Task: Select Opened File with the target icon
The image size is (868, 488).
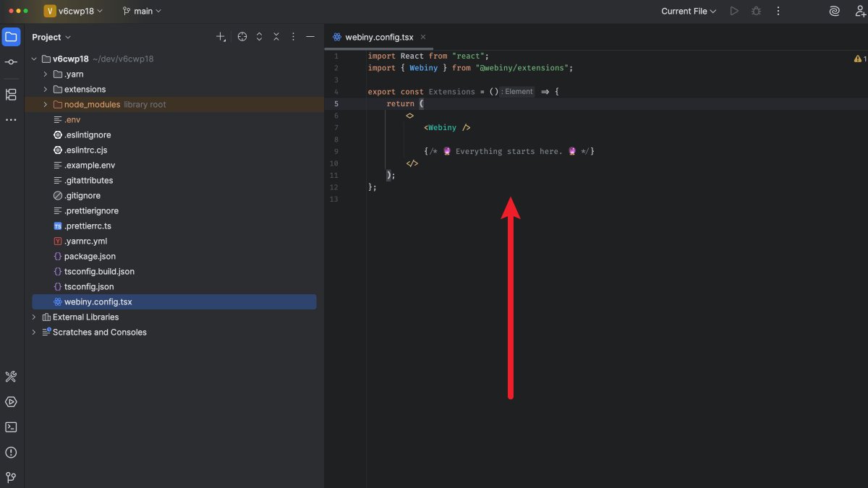Action: [242, 36]
